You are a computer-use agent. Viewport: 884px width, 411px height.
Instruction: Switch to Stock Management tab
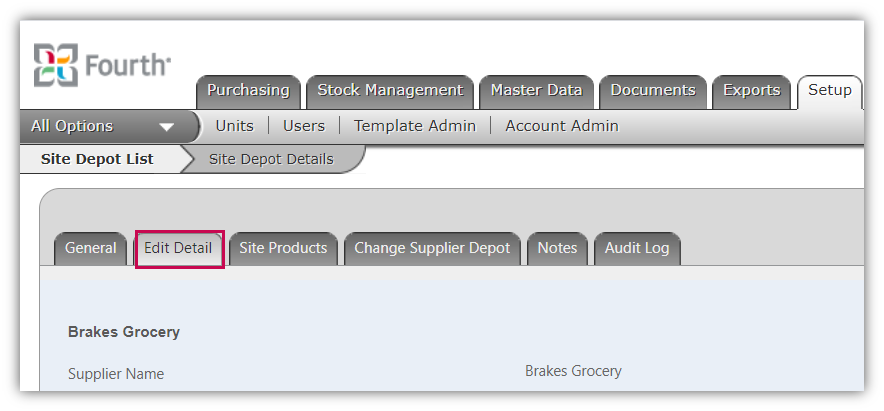(x=390, y=91)
